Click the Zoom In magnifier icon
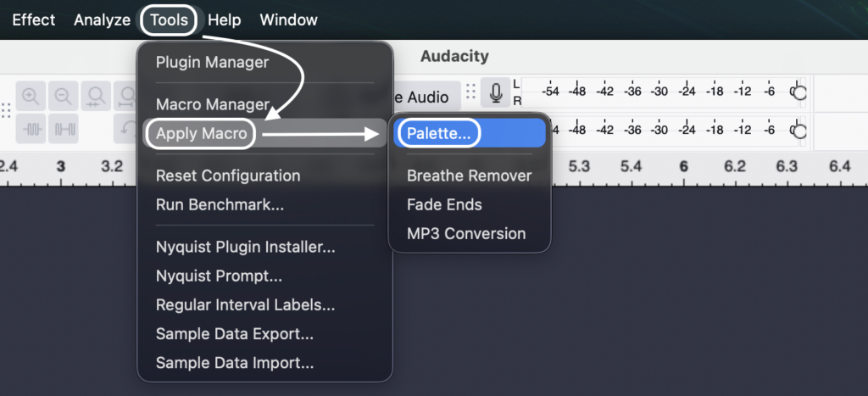Image resolution: width=868 pixels, height=396 pixels. point(31,96)
